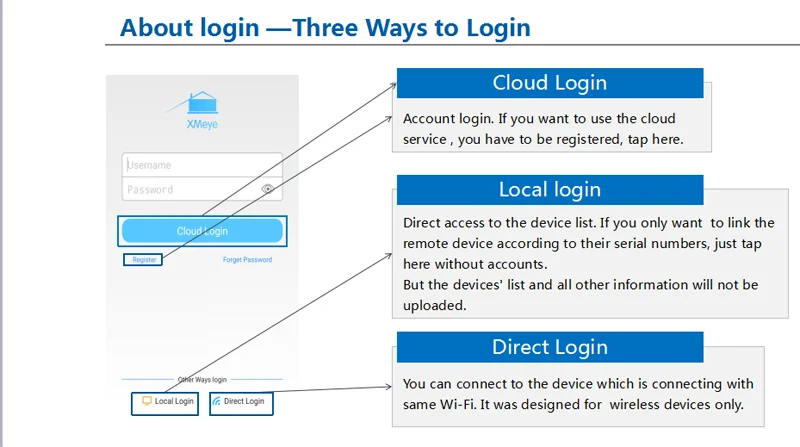Screen dimensions: 800x447
Task: Tap the Local Login button
Action: tap(165, 404)
